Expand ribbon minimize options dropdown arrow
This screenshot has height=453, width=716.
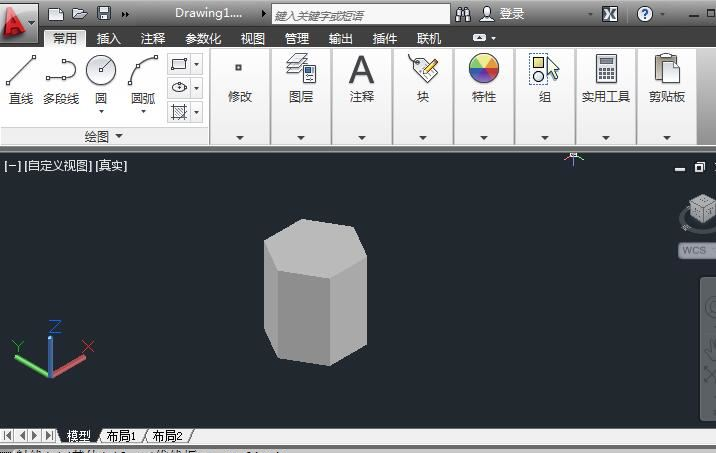click(x=494, y=38)
